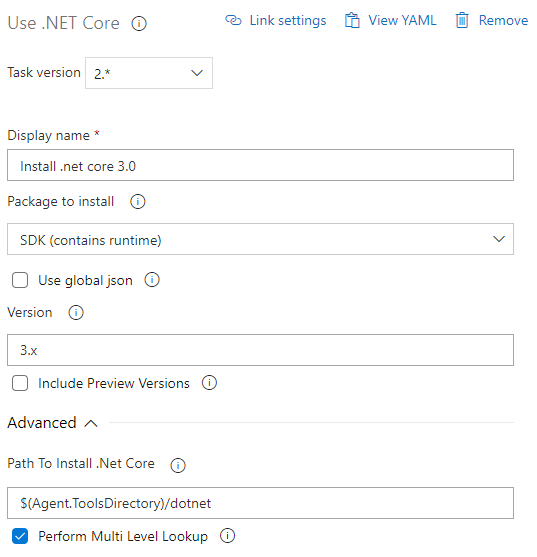Show info for Use global json
Screen dimensions: 537x557
[152, 280]
